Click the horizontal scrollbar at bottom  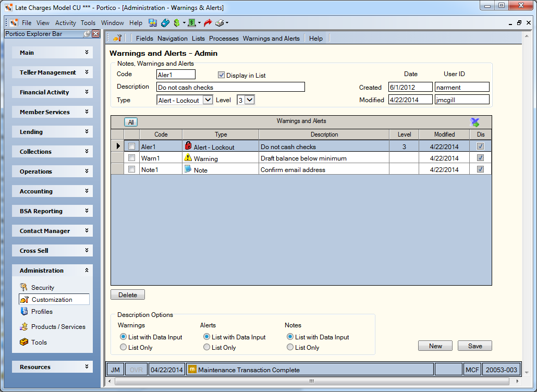pyautogui.click(x=312, y=381)
